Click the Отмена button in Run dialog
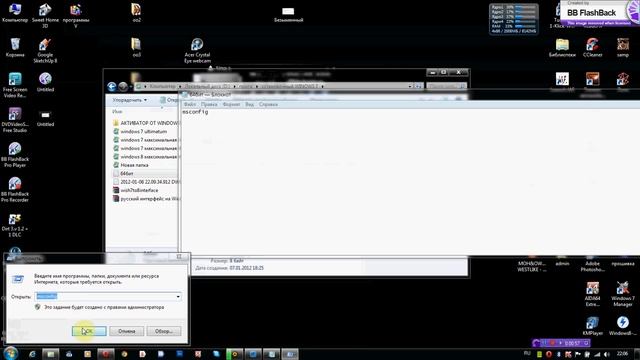 (127, 331)
